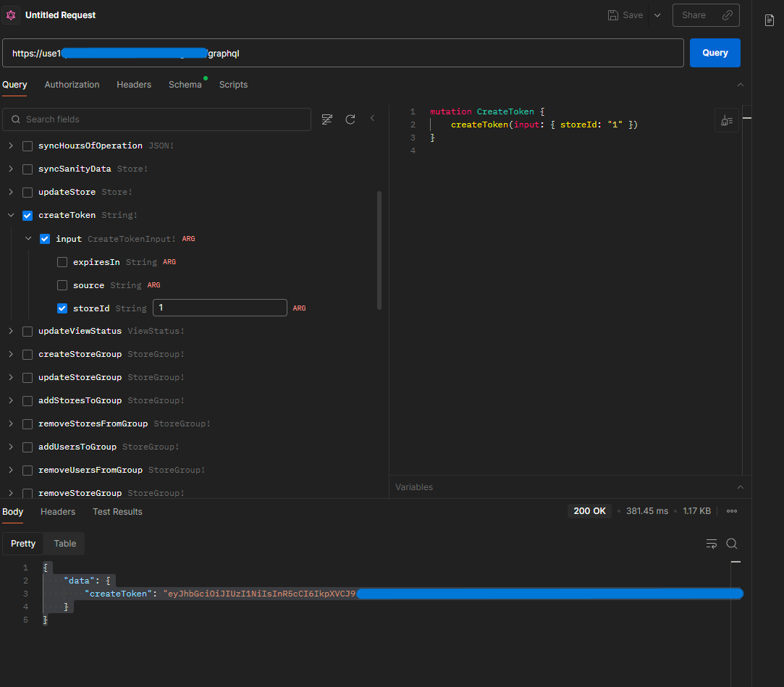The image size is (784, 687).
Task: Open the Save options dropdown arrow
Action: tap(657, 15)
